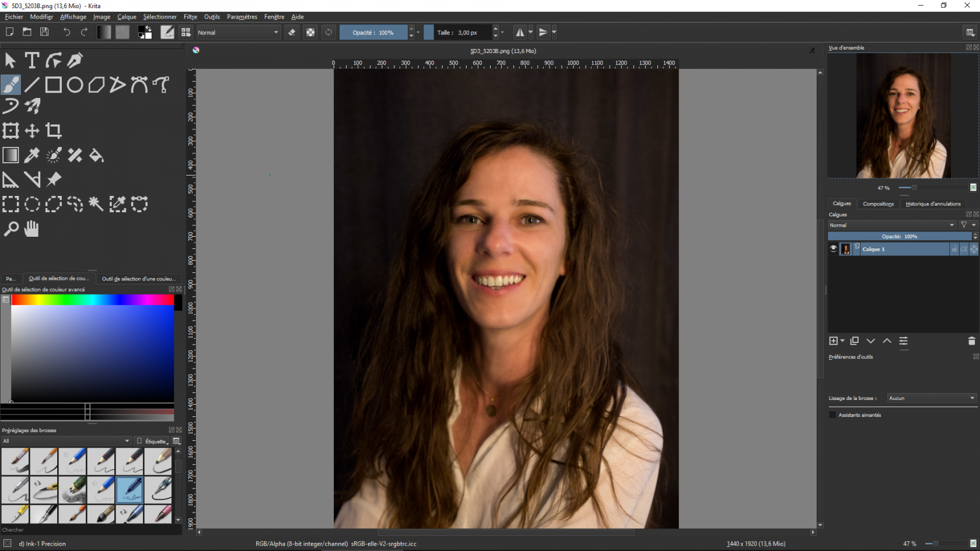The image size is (980, 551).
Task: Select the Bezier Curve tool
Action: [x=139, y=85]
